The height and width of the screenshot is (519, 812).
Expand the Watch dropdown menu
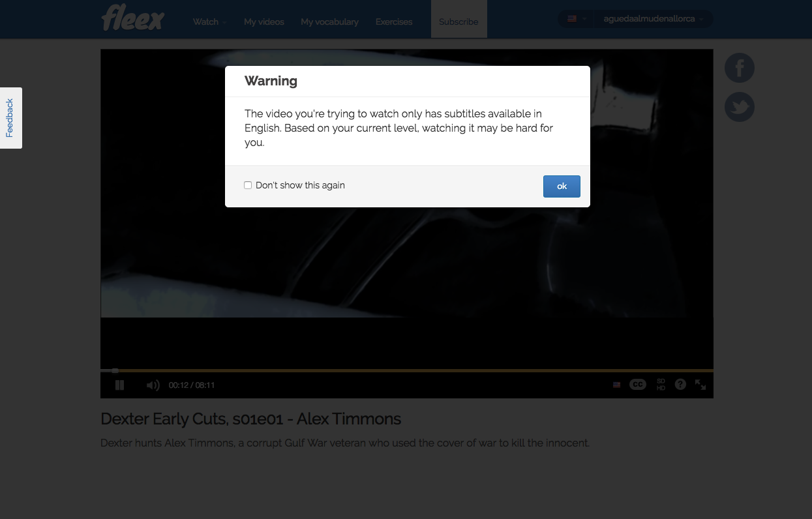[x=209, y=22]
